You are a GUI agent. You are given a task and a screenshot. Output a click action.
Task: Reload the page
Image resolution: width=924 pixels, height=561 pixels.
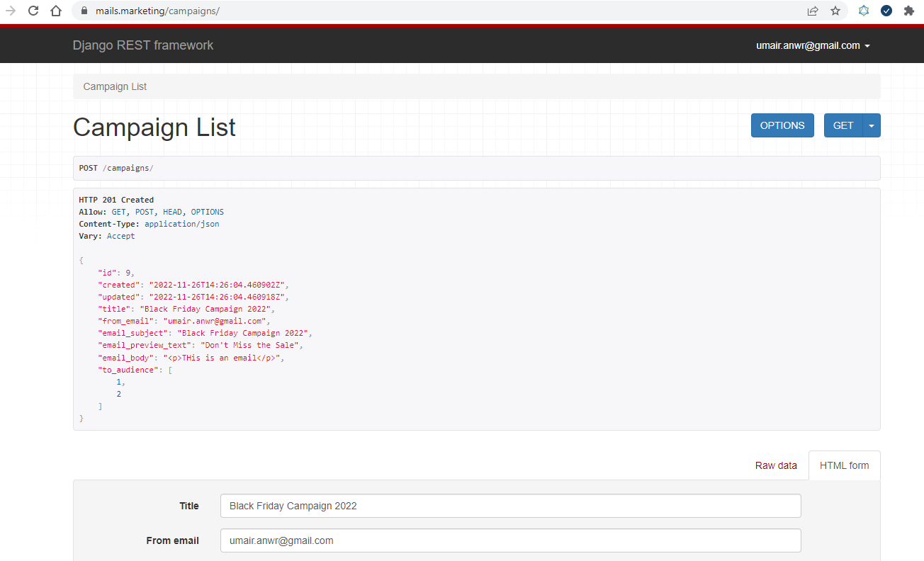pos(33,11)
